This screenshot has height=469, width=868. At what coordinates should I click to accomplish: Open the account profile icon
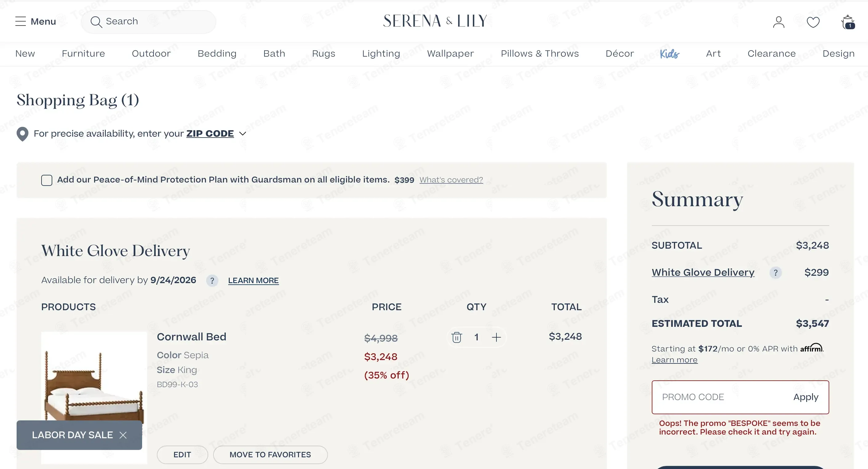click(x=778, y=22)
